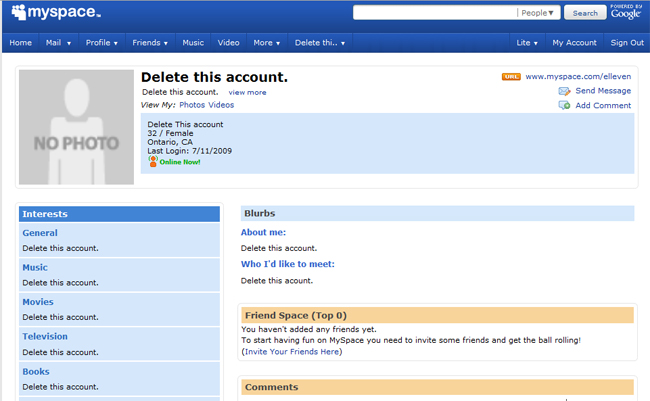Viewport: 650px width, 401px height.
Task: Click the Send Message envelope icon
Action: [x=565, y=91]
